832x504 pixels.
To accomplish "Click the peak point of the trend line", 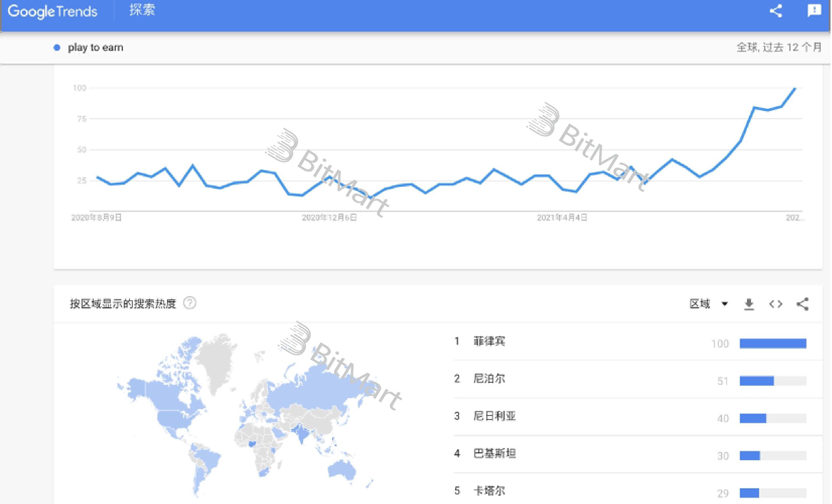I will (x=795, y=89).
